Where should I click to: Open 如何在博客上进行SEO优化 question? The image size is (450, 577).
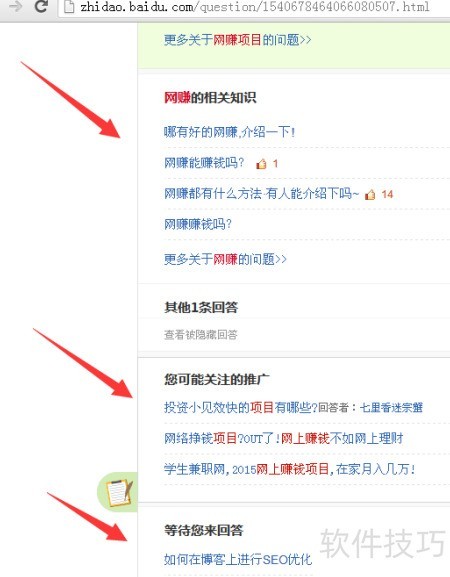click(238, 559)
